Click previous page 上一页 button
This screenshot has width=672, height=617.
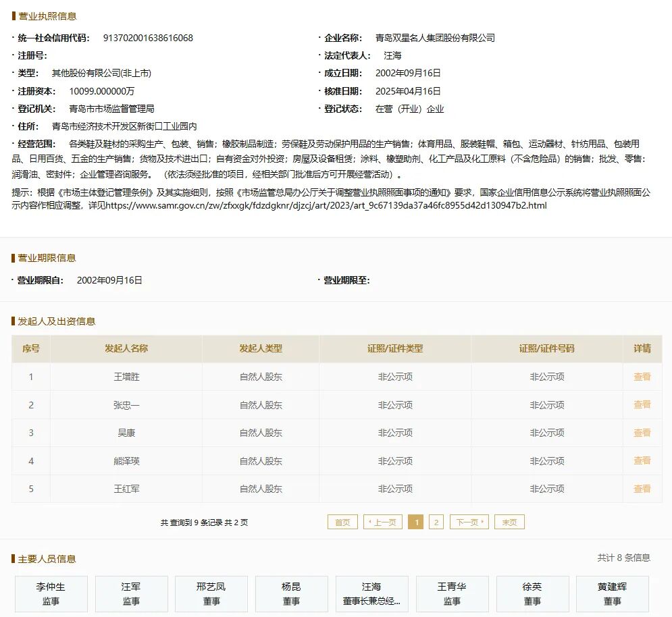point(383,522)
